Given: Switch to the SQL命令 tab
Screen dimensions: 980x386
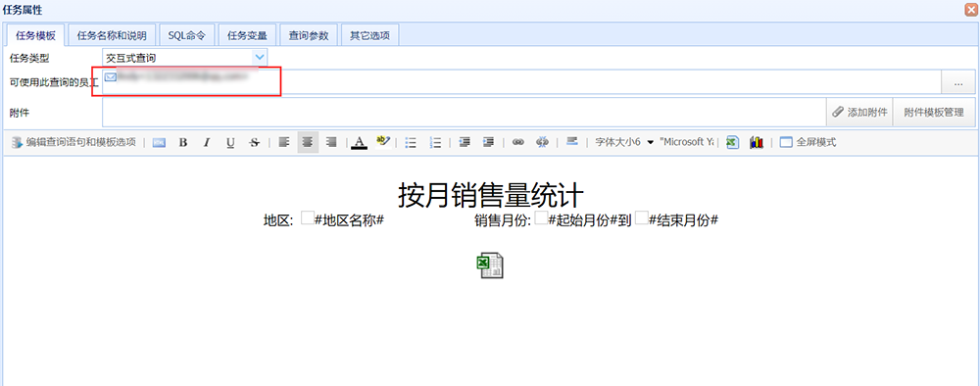Looking at the screenshot, I should coord(187,35).
